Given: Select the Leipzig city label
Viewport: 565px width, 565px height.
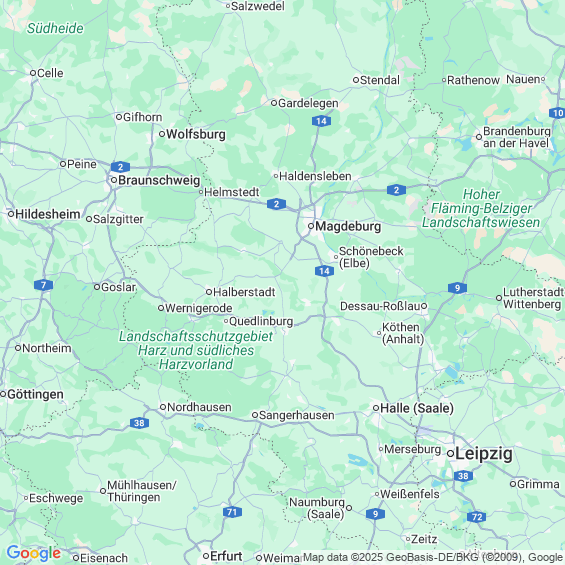Looking at the screenshot, I should [484, 453].
